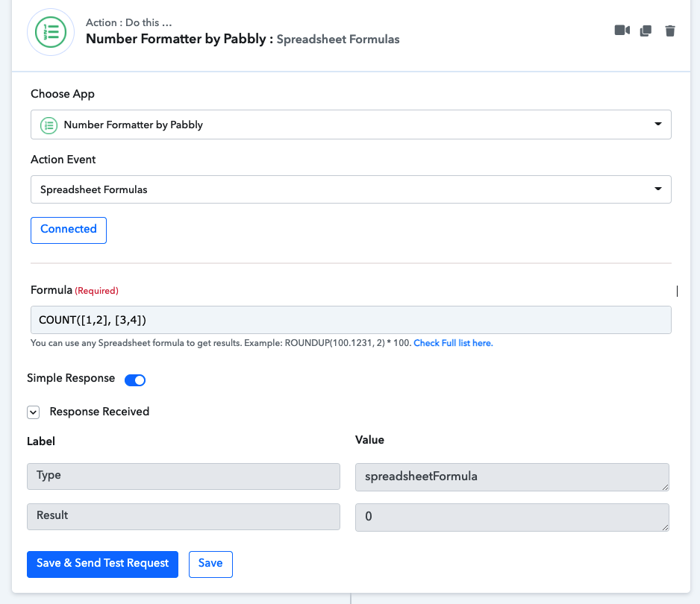Click the Number Formatter app logo in header
This screenshot has height=604, width=700.
[x=51, y=32]
